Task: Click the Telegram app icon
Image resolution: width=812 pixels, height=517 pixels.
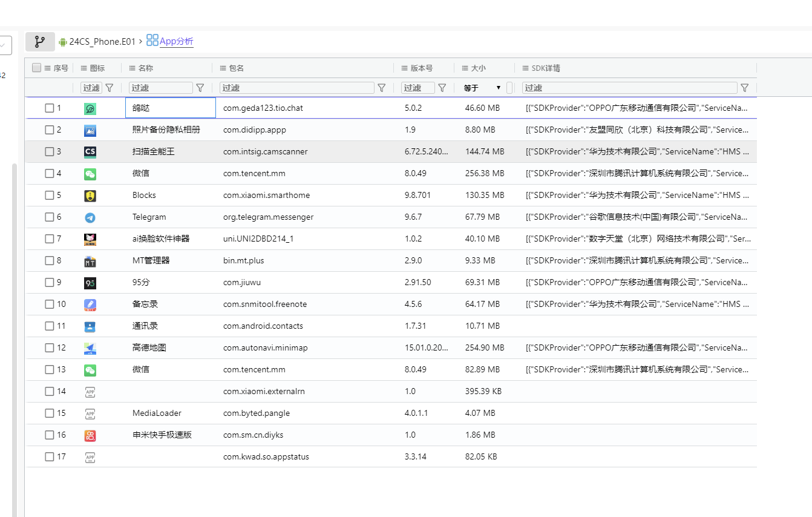Action: tap(90, 217)
